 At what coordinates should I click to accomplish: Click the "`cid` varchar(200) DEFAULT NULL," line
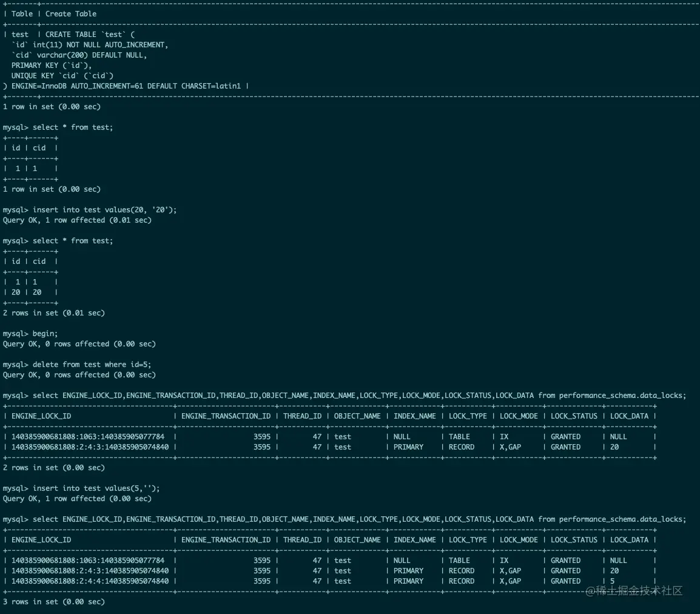79,55
